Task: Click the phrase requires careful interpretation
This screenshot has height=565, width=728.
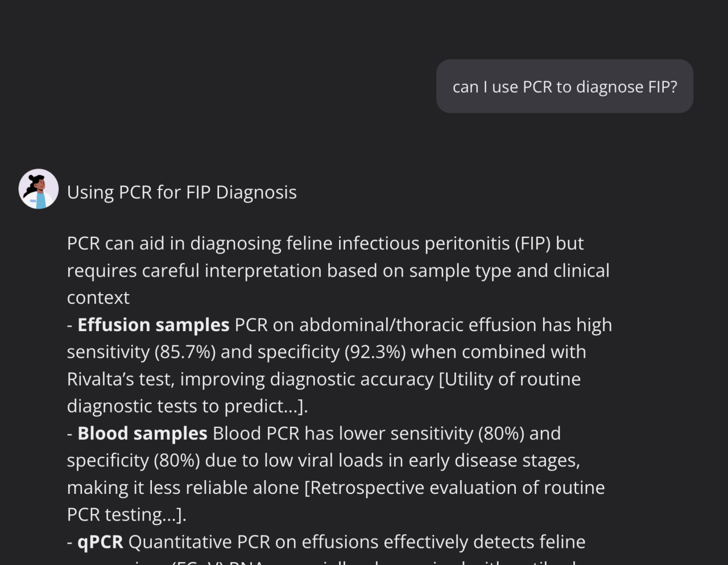Action: (x=195, y=271)
